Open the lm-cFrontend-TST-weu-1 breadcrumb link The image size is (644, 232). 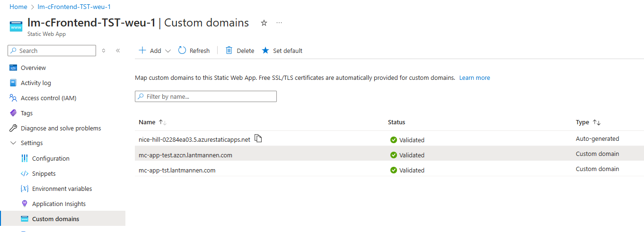coord(74,7)
